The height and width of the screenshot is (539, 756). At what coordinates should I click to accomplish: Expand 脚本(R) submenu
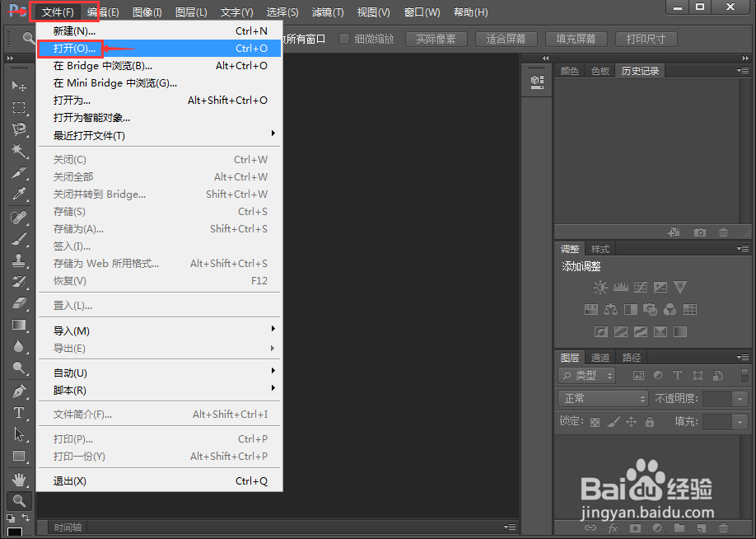[159, 391]
